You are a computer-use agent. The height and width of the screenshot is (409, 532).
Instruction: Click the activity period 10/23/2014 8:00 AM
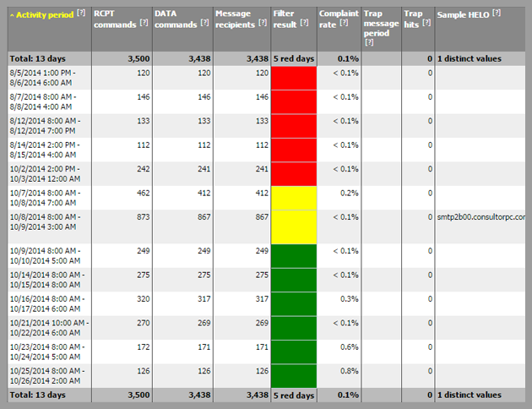47,352
